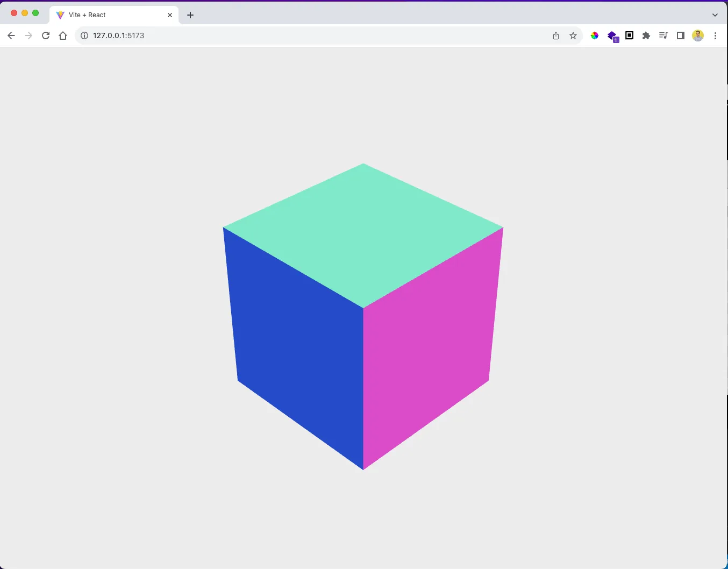Close the Vite + React tab
Image resolution: width=728 pixels, height=569 pixels.
(170, 15)
